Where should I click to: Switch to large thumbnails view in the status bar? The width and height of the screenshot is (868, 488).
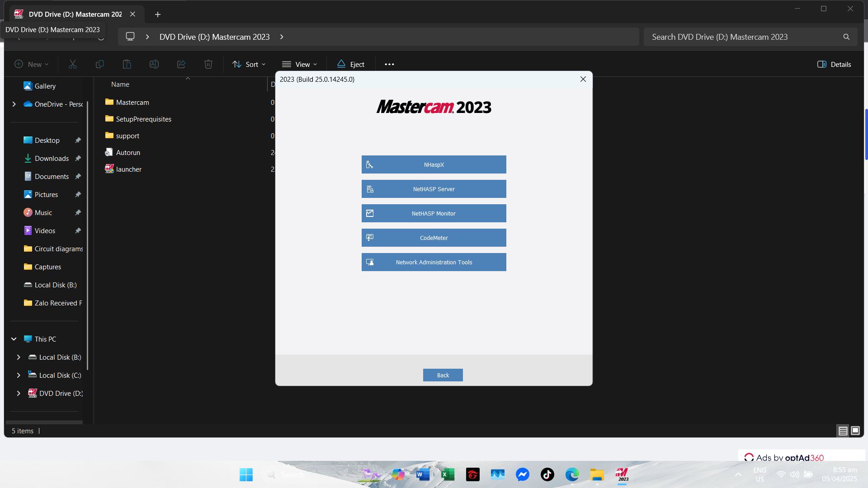coord(855,431)
